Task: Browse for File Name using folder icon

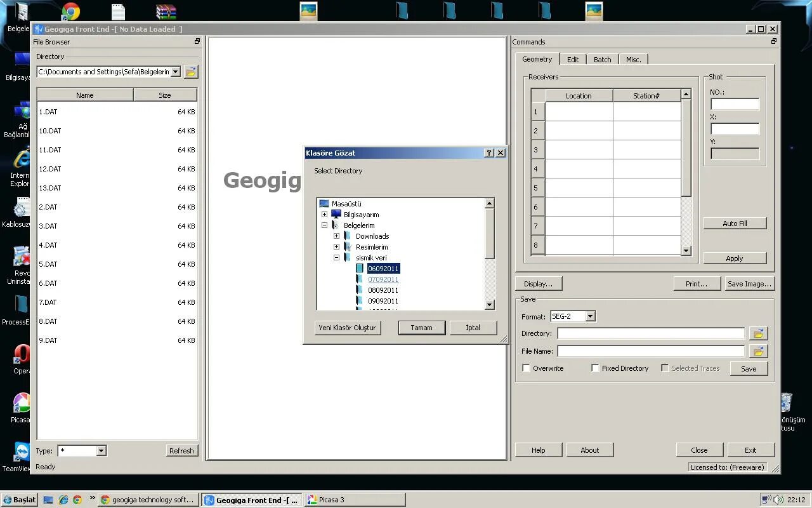Action: [759, 351]
